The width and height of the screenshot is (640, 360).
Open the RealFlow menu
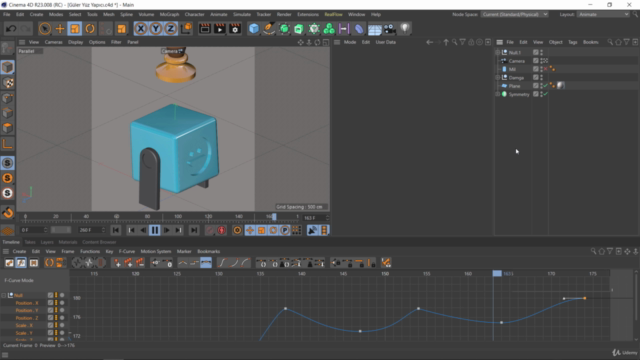333,14
